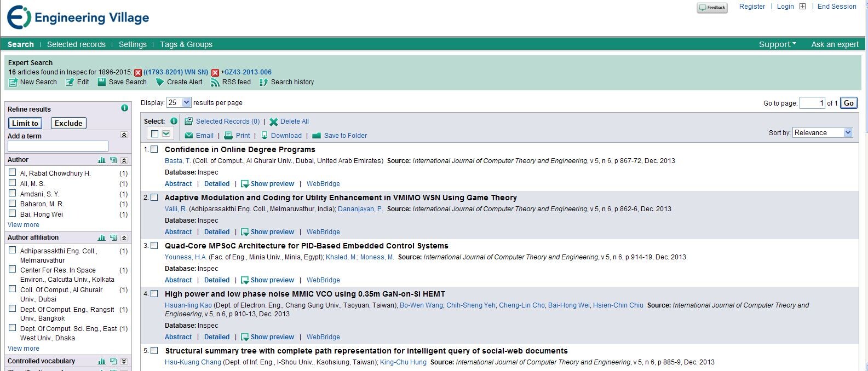Tick the select-all checkbox under Select
Viewport: 868px width, 371px height.
[154, 134]
